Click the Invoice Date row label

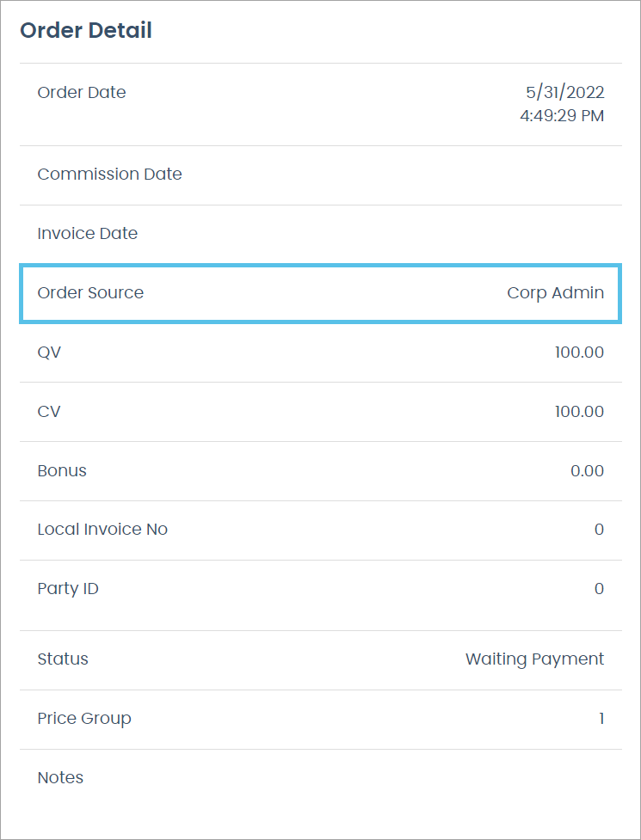pyautogui.click(x=87, y=234)
